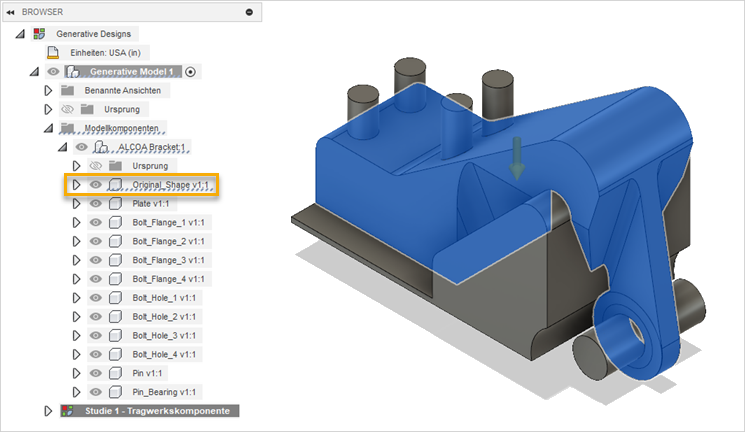745x432 pixels.
Task: Click the browser panel options dot
Action: click(x=249, y=12)
